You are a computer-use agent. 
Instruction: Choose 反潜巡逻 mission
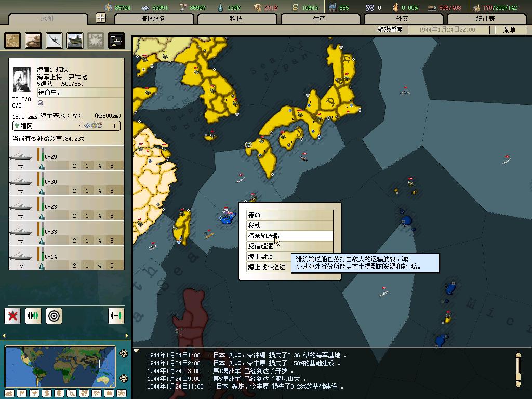coord(290,246)
